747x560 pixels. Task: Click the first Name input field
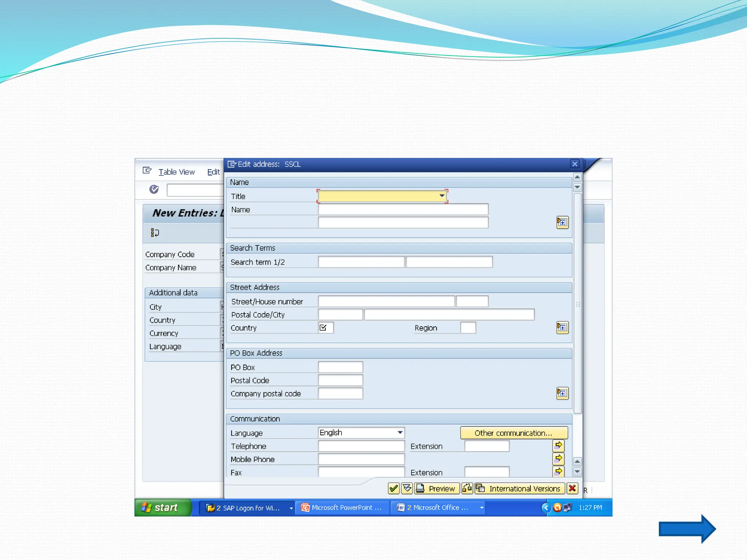click(x=403, y=209)
